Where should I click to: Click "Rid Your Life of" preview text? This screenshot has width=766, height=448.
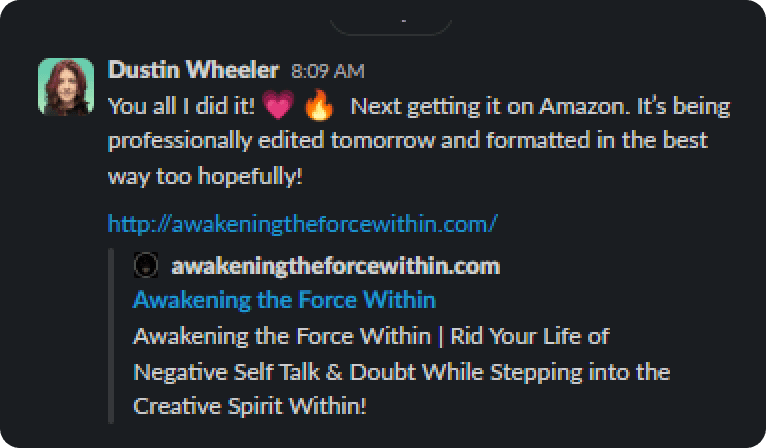point(530,337)
